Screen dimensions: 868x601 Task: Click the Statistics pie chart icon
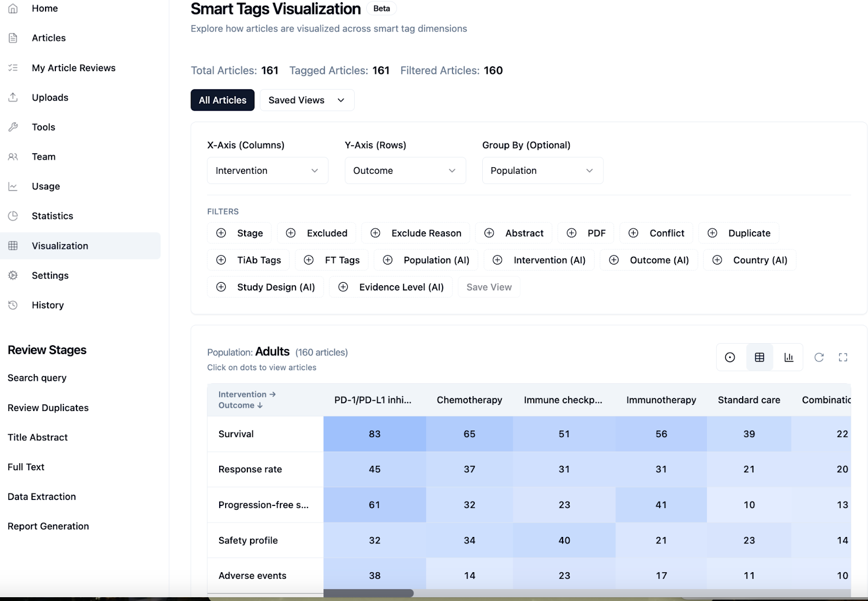tap(13, 216)
